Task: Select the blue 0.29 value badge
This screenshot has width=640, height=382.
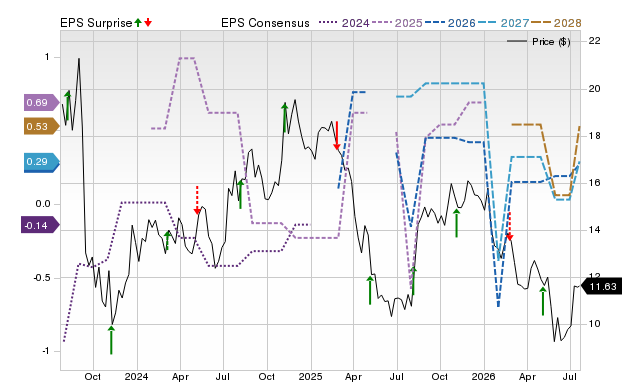Action: [x=42, y=162]
